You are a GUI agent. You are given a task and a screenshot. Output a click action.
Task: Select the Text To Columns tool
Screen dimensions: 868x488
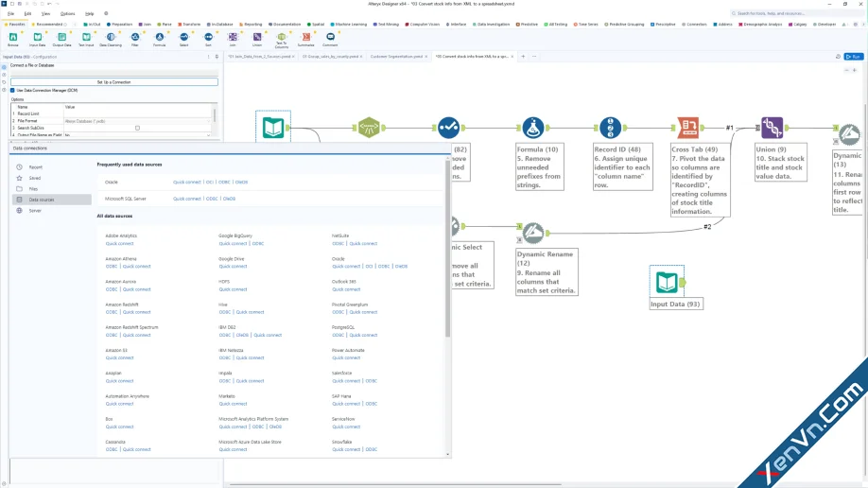[281, 40]
